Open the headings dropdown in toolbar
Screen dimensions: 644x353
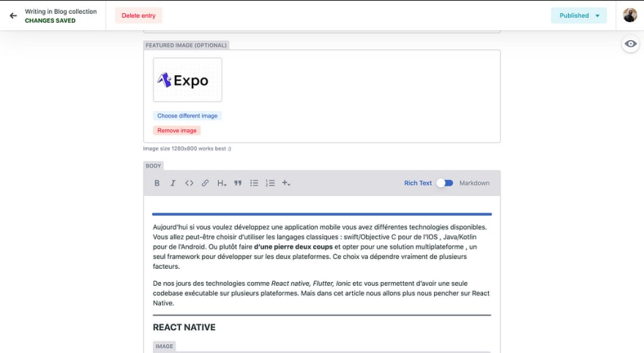pos(222,183)
